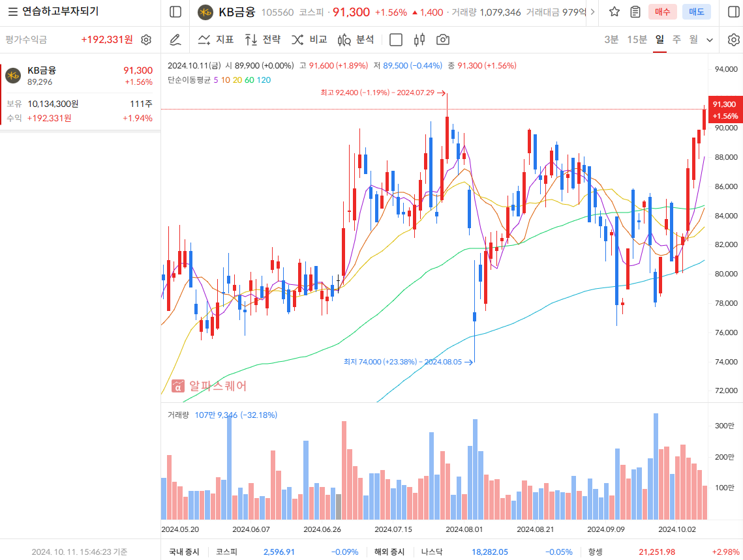The image size is (743, 560).
Task: Open the hamburger menu beside 연습하고부자되기
Action: 13,11
